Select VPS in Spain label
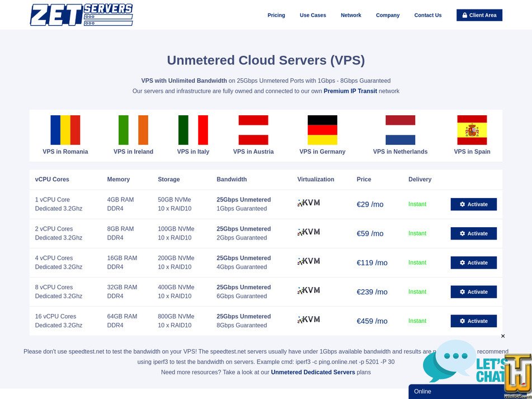Screen dimensions: 532x399 click(x=472, y=152)
